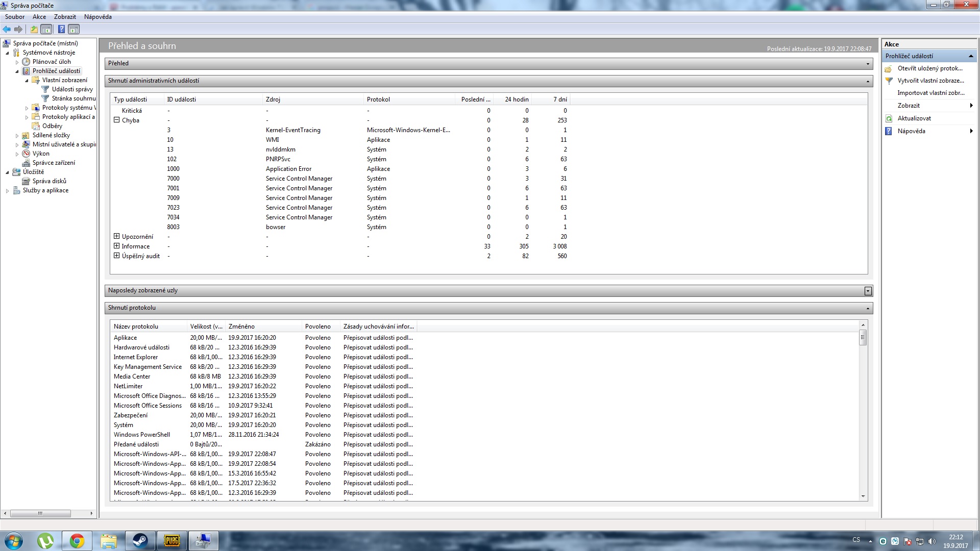Collapse the Chyba event type row
980x551 pixels.
click(116, 120)
